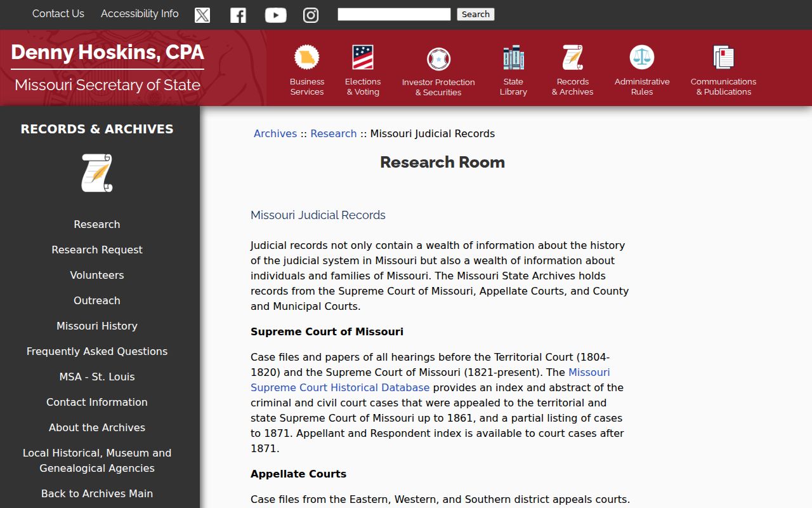812x508 pixels.
Task: Follow the Research breadcrumb link
Action: [x=334, y=133]
